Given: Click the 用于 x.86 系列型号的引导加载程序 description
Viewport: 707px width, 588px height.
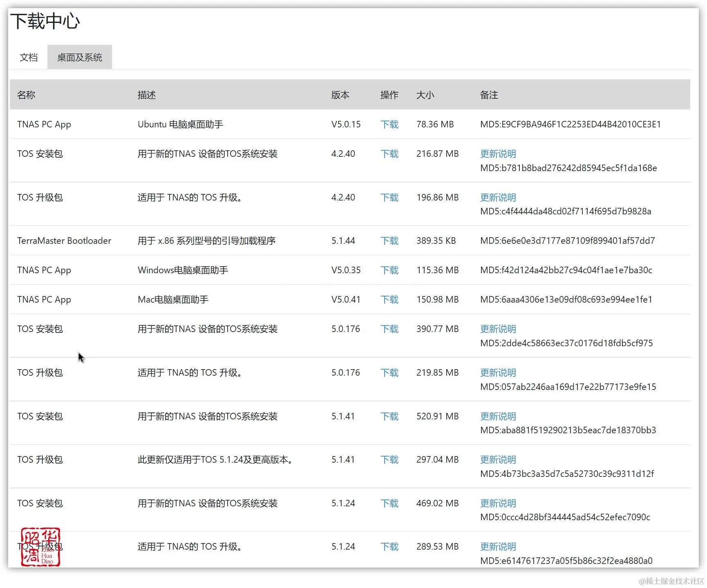Looking at the screenshot, I should coord(206,241).
